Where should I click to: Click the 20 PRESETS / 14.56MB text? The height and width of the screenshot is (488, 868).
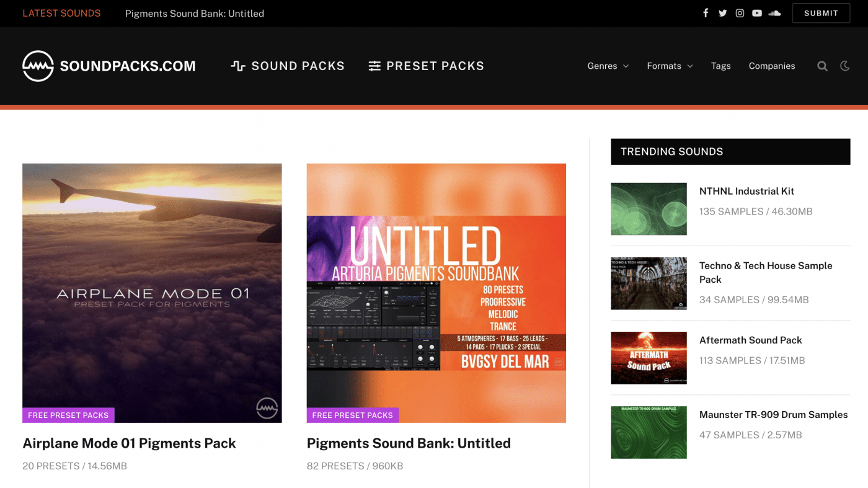click(74, 466)
